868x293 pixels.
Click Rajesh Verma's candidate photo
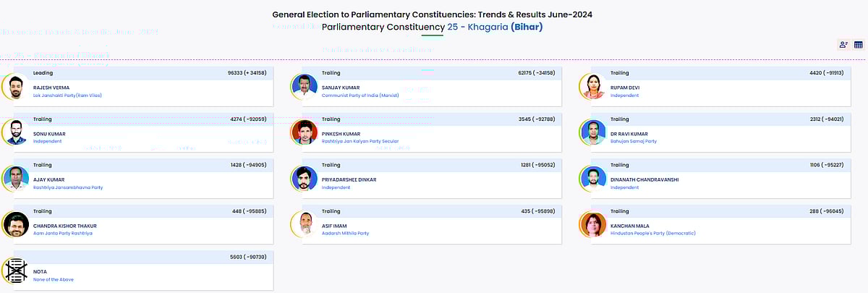(x=16, y=88)
